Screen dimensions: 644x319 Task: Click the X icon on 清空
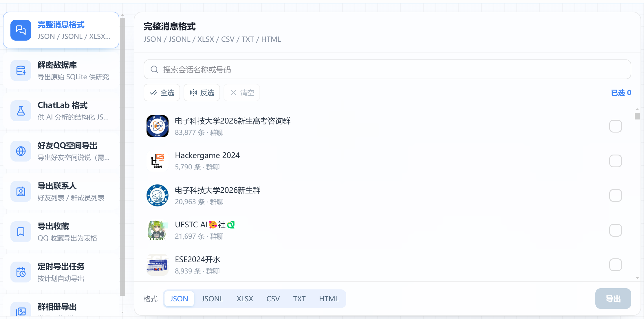pyautogui.click(x=233, y=93)
